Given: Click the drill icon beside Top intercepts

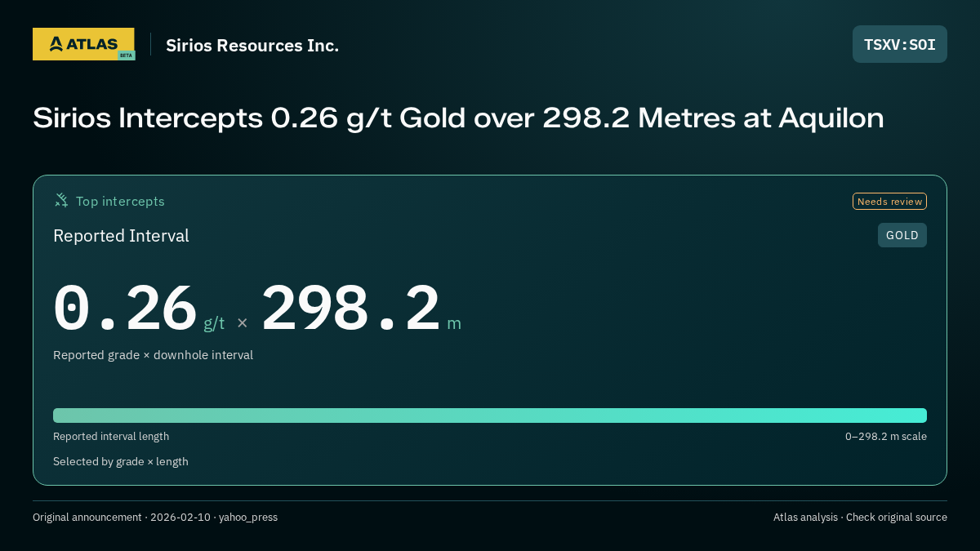Looking at the screenshot, I should point(61,200).
